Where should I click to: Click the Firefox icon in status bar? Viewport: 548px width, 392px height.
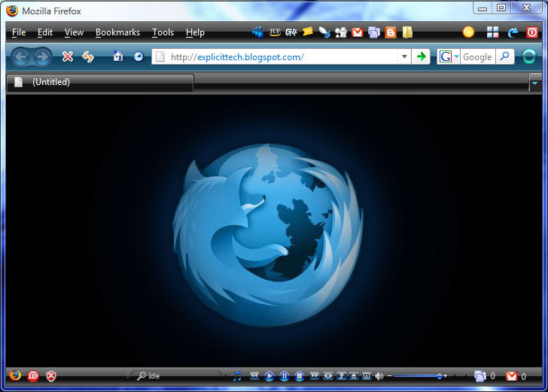pyautogui.click(x=15, y=375)
